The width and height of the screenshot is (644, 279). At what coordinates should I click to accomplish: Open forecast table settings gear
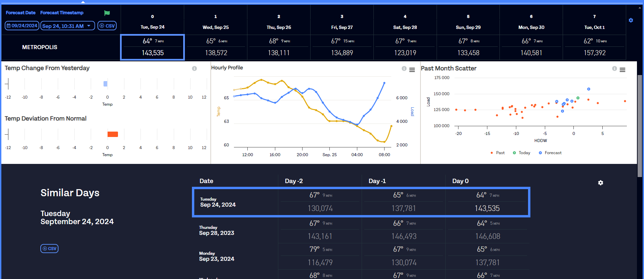tap(631, 20)
